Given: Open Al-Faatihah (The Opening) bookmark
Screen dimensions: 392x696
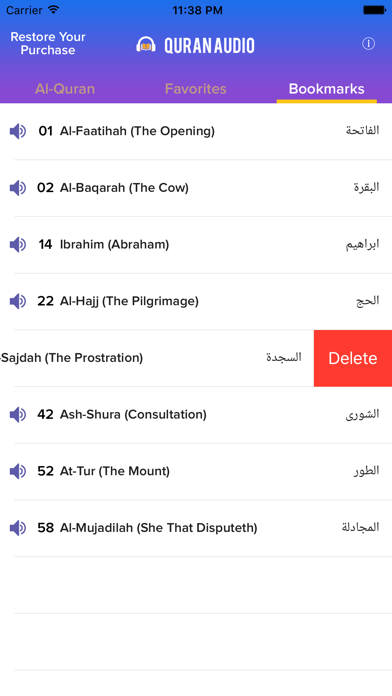Looking at the screenshot, I should point(196,131).
